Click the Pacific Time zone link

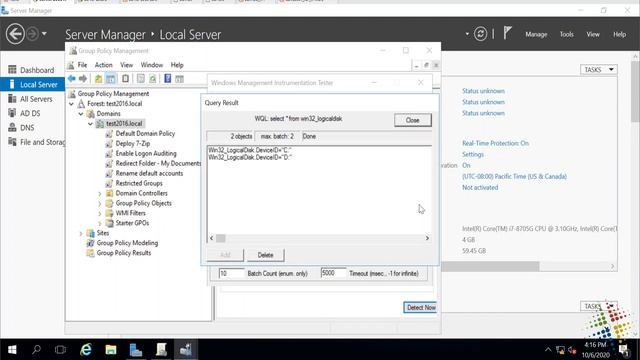pos(514,177)
